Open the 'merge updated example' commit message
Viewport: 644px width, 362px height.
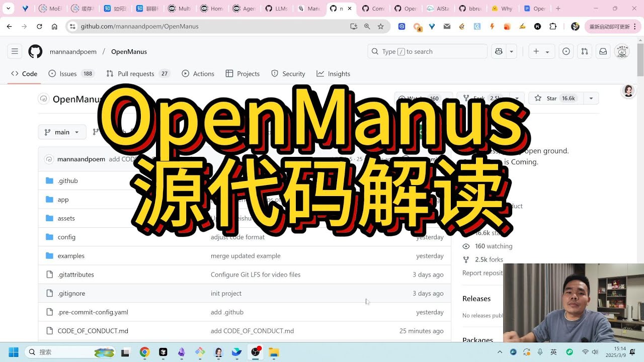pyautogui.click(x=246, y=255)
